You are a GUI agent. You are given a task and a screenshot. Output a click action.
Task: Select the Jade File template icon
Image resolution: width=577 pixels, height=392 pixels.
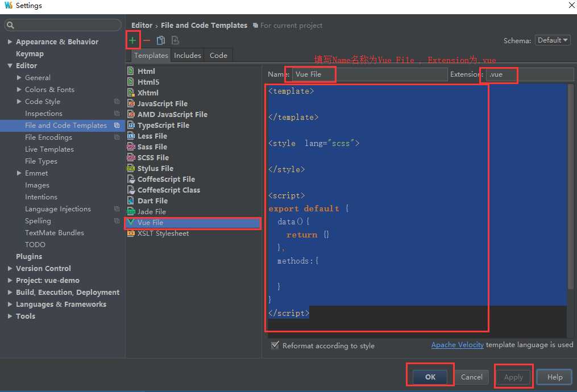click(131, 211)
